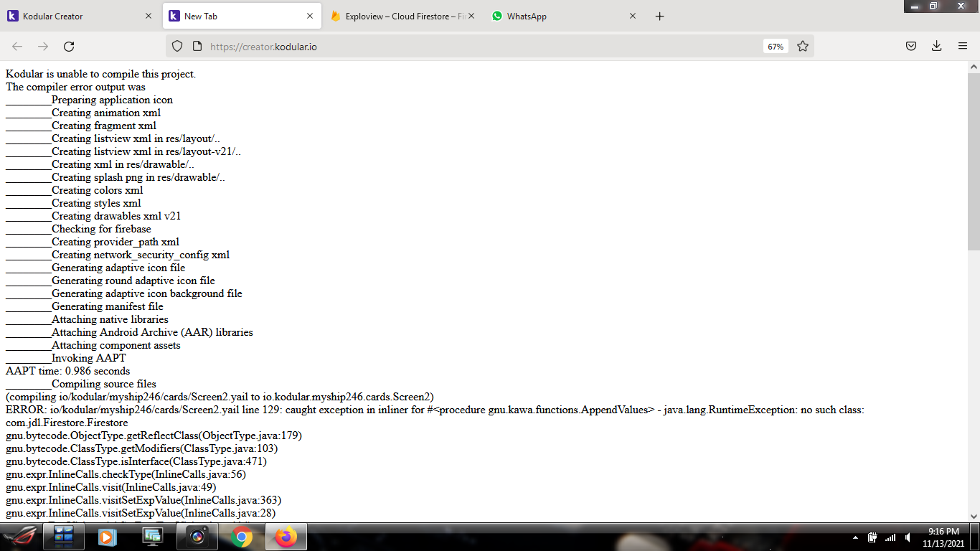
Task: Launch the camera taskbar application
Action: (198, 537)
